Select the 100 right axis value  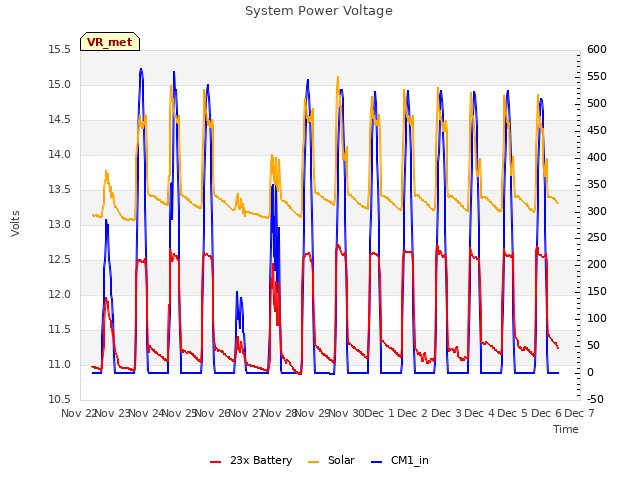pos(597,318)
